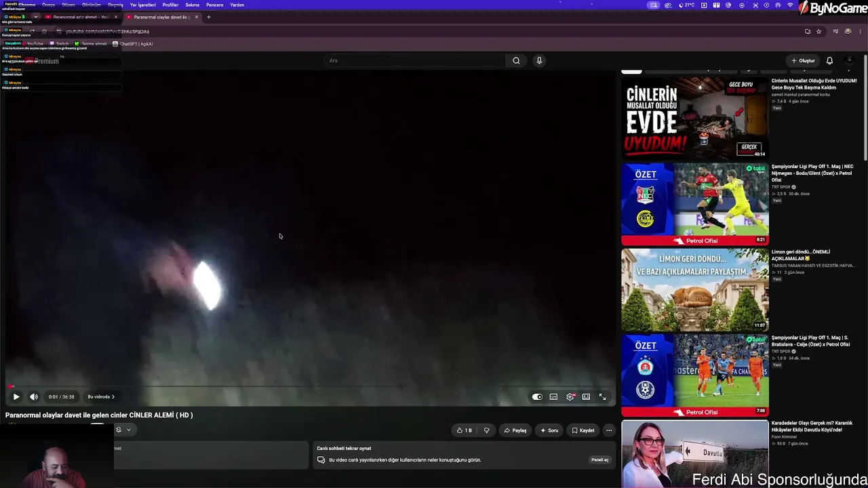
Task: Click the Chrome extensions icon near profile
Action: point(835,31)
